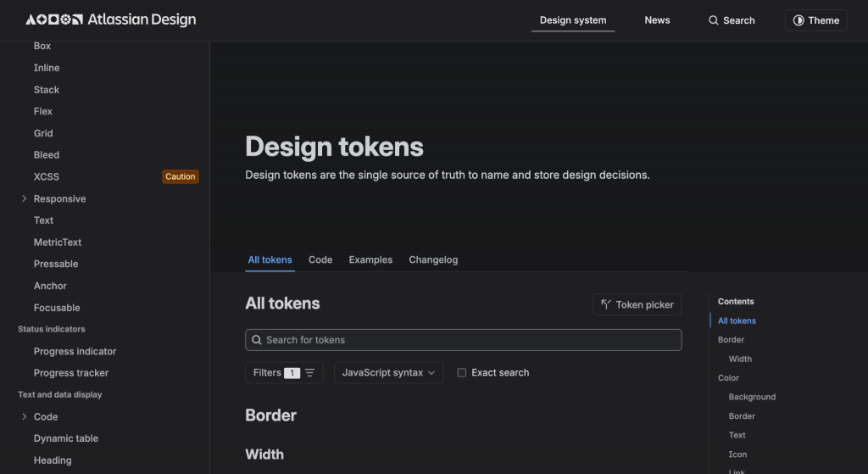Open News in top navigation

coord(657,20)
